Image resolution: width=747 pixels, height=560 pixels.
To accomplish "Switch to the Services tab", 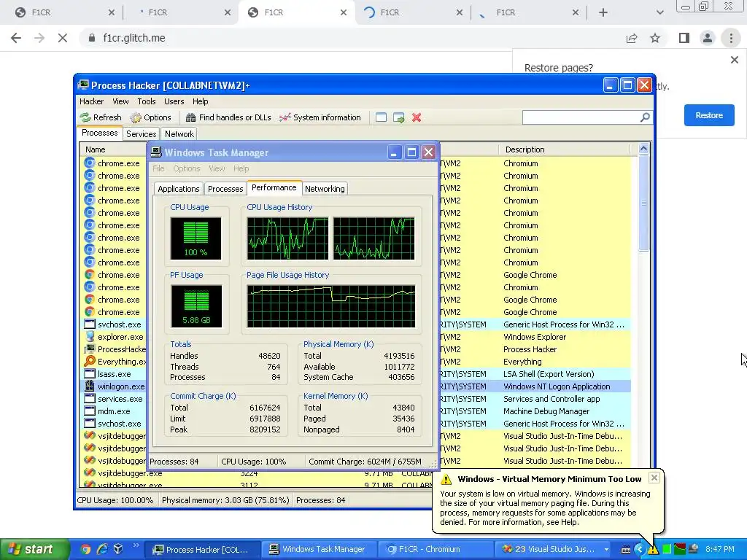I will pyautogui.click(x=141, y=134).
